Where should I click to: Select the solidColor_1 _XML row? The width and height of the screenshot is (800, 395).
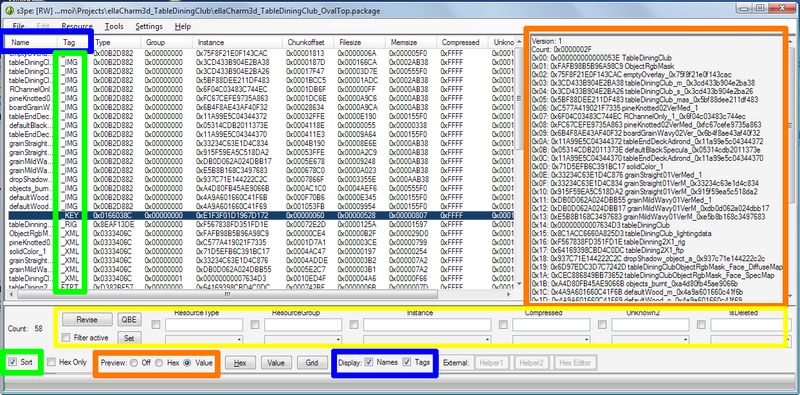pos(261,251)
